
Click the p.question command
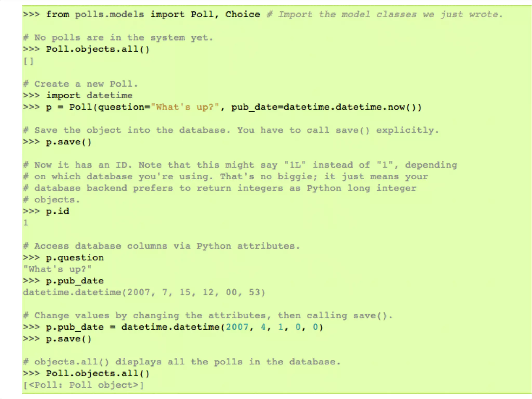point(75,257)
